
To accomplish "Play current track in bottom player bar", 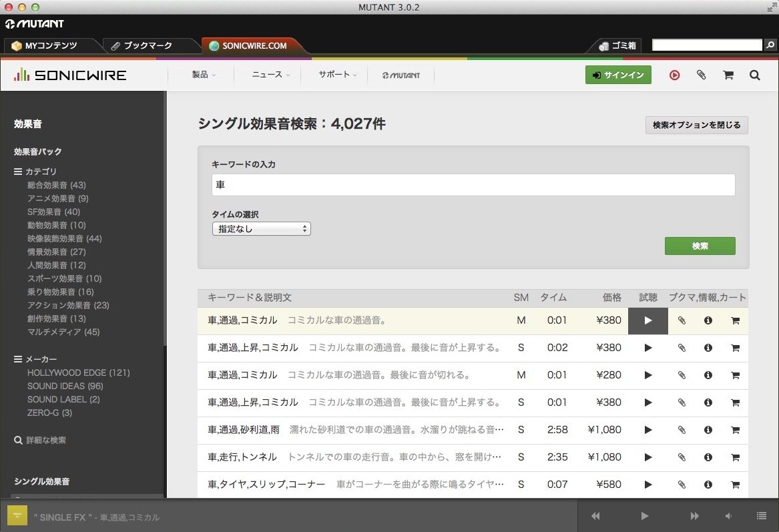I will (x=644, y=516).
